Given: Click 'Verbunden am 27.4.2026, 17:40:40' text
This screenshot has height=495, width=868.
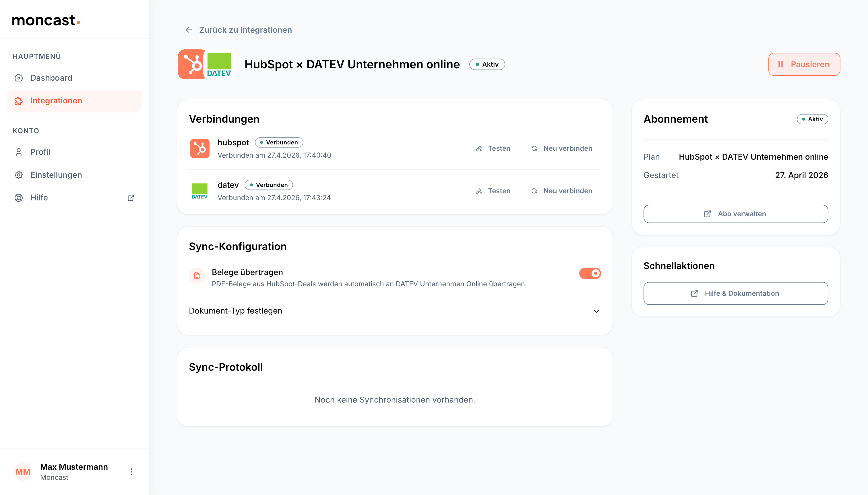Looking at the screenshot, I should tap(274, 155).
